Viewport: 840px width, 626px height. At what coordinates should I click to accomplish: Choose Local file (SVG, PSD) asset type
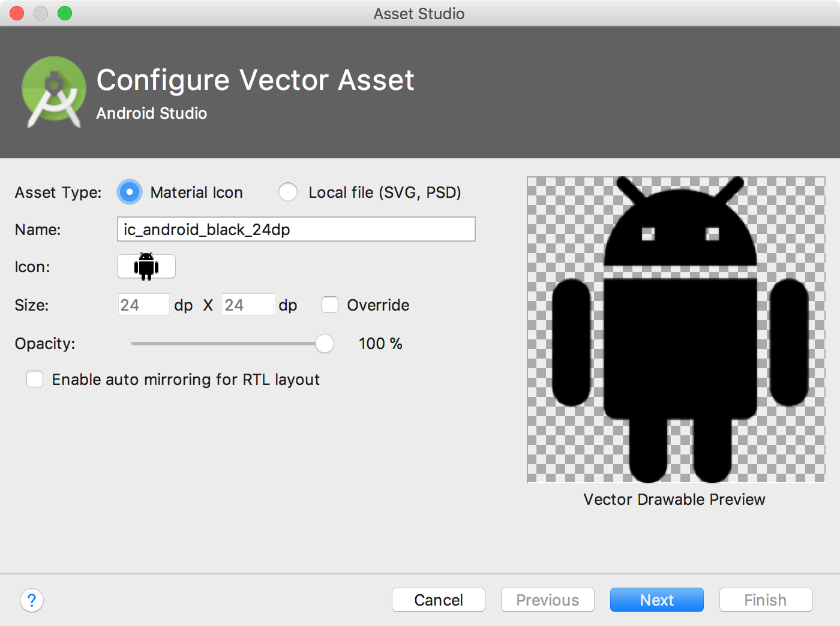(x=288, y=192)
